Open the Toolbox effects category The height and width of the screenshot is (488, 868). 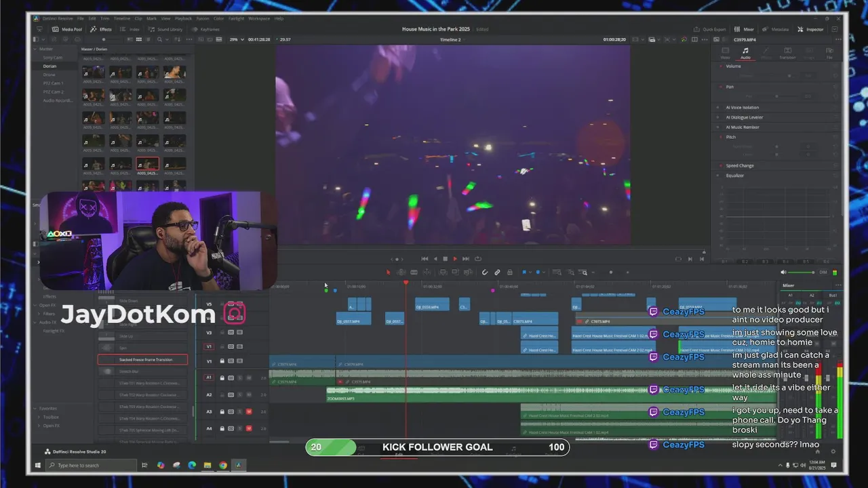point(51,418)
